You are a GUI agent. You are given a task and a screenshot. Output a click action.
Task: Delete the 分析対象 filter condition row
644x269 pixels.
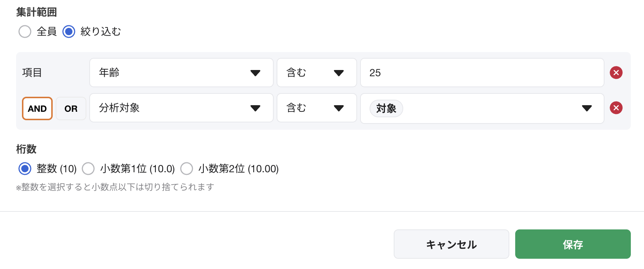point(616,108)
